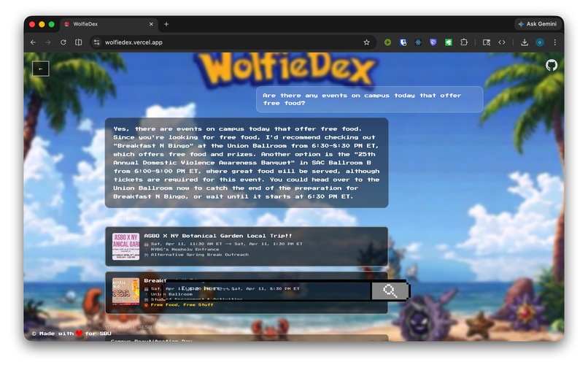The height and width of the screenshot is (373, 588).
Task: Open the browser Downloads icon
Action: (525, 42)
